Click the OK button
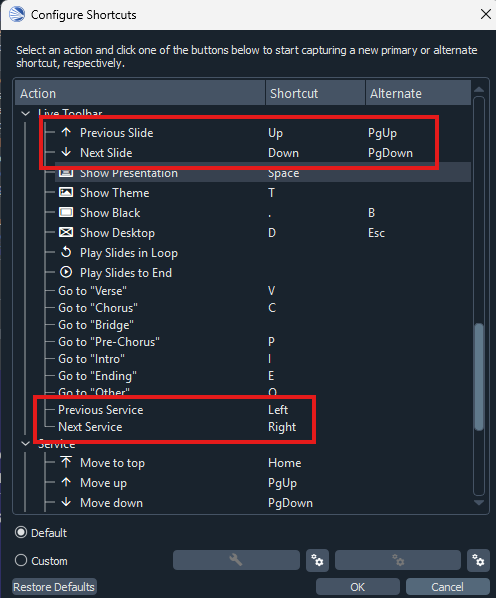This screenshot has height=598, width=496. [x=358, y=587]
